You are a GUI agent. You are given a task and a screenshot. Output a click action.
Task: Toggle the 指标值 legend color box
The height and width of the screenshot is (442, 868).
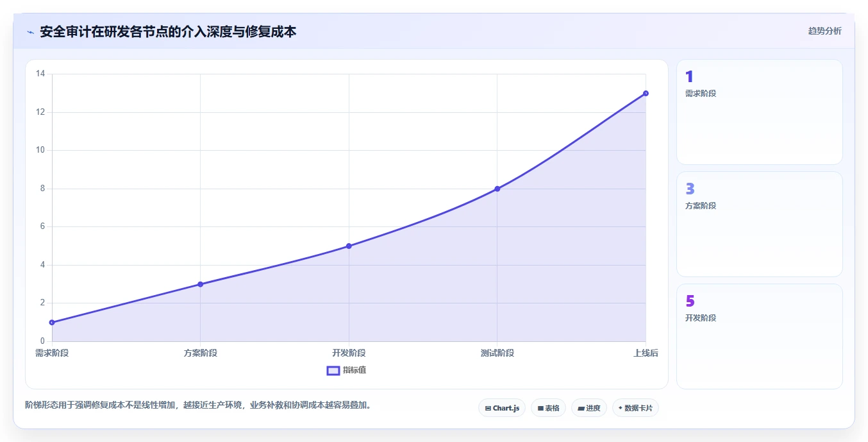tap(333, 370)
